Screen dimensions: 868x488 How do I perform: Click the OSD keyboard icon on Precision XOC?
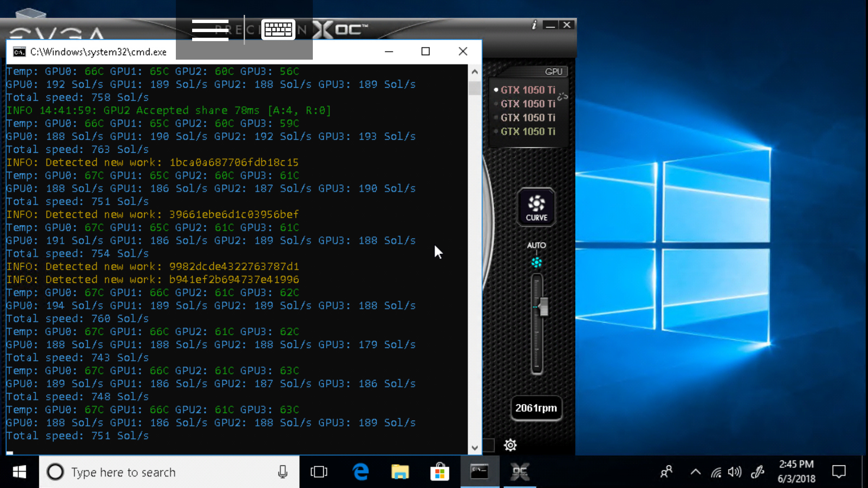(x=278, y=29)
